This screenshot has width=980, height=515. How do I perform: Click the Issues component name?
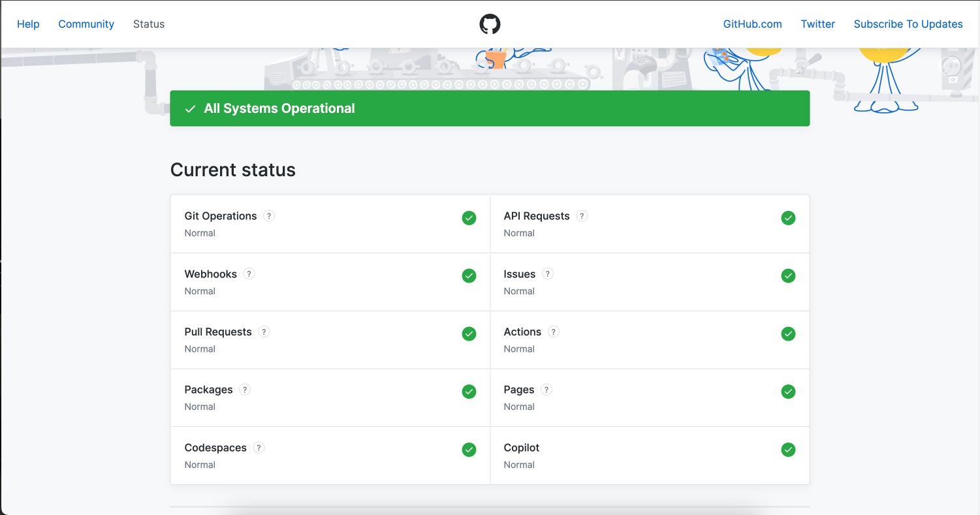(520, 274)
